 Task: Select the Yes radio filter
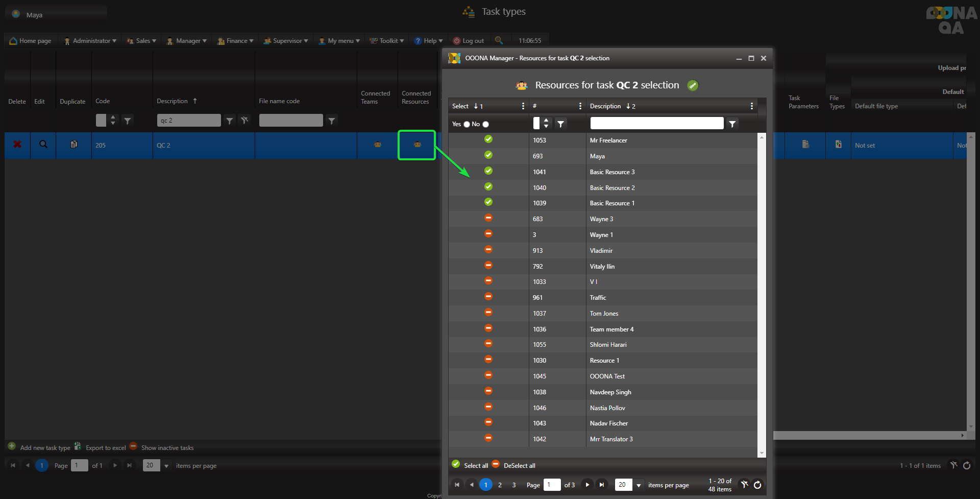pos(467,124)
